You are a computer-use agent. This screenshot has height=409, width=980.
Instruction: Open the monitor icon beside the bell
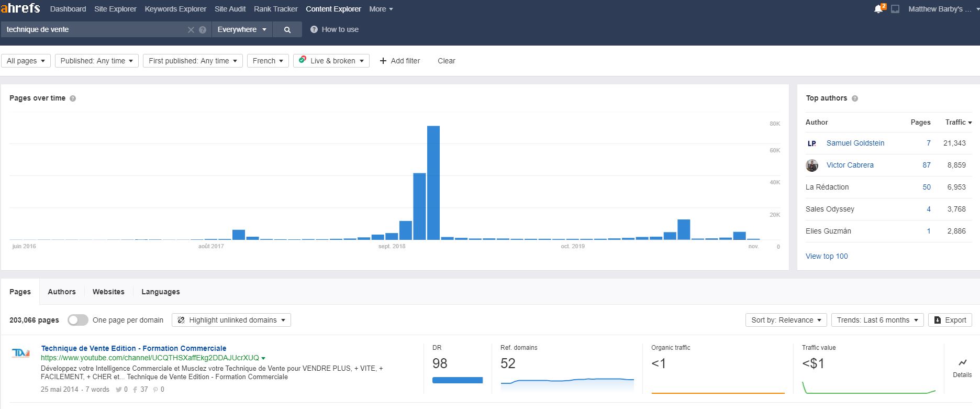click(x=895, y=9)
